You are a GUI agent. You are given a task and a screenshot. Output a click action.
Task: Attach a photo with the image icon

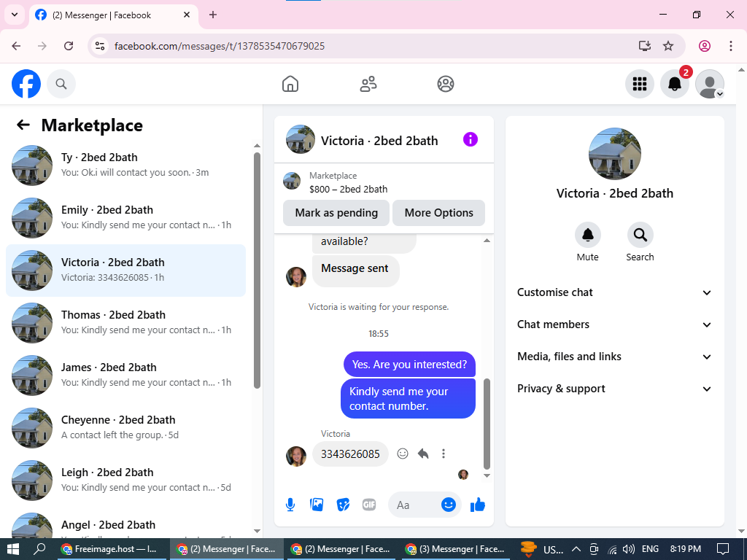[317, 505]
